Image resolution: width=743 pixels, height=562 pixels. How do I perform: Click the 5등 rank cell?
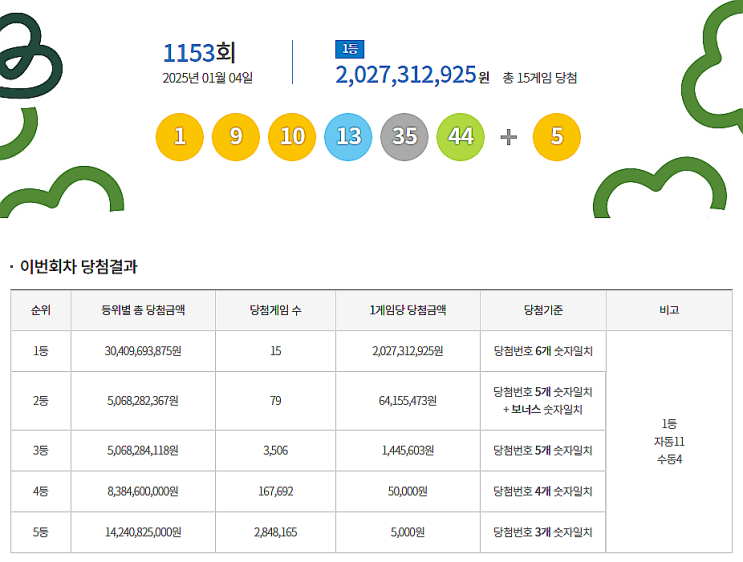click(41, 532)
